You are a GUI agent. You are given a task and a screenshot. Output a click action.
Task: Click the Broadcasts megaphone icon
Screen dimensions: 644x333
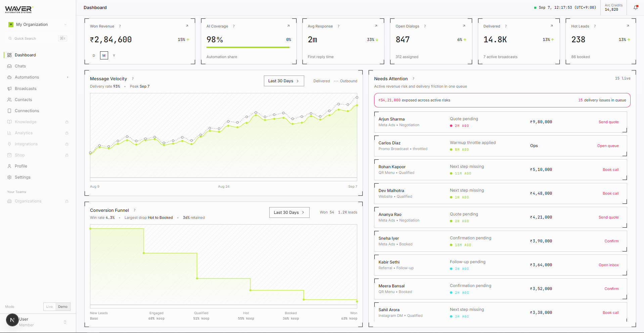pos(9,89)
